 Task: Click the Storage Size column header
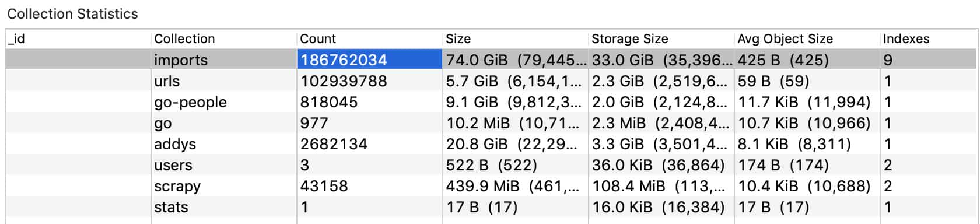[661, 39]
